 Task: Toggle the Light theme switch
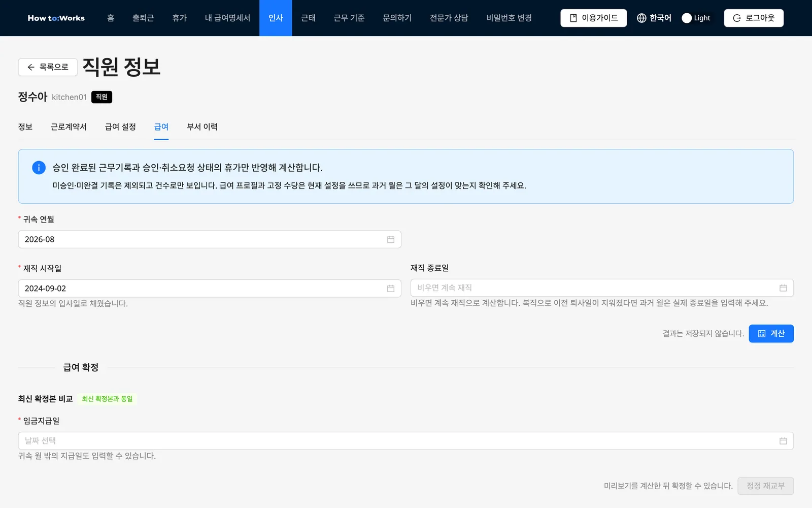696,18
